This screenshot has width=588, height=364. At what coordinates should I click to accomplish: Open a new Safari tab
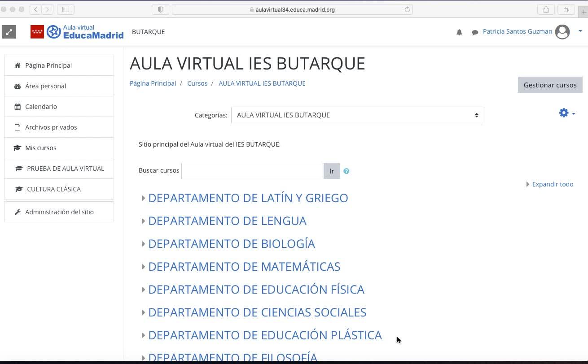click(583, 12)
